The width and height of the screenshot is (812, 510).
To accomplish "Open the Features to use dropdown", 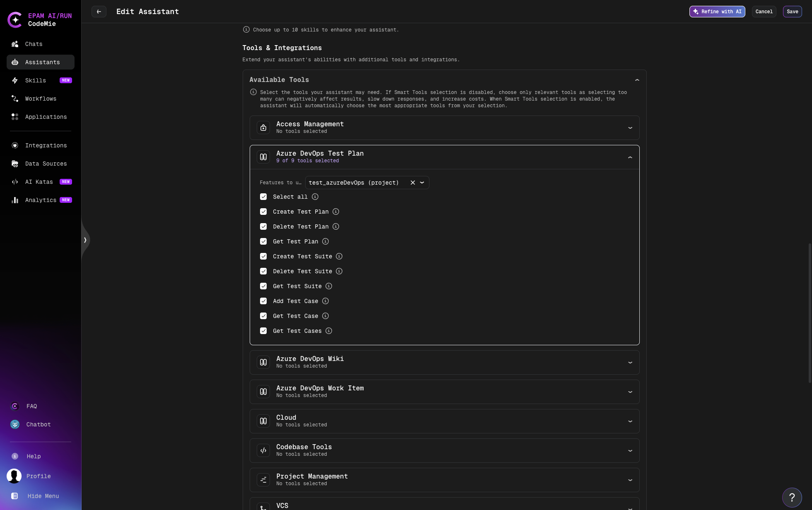I will click(x=422, y=183).
